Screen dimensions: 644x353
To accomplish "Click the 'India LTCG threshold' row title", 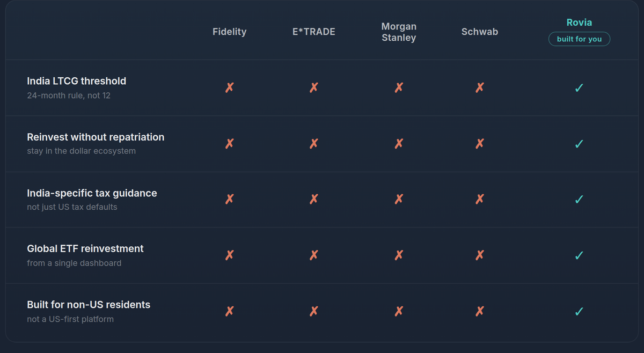I will coord(77,81).
